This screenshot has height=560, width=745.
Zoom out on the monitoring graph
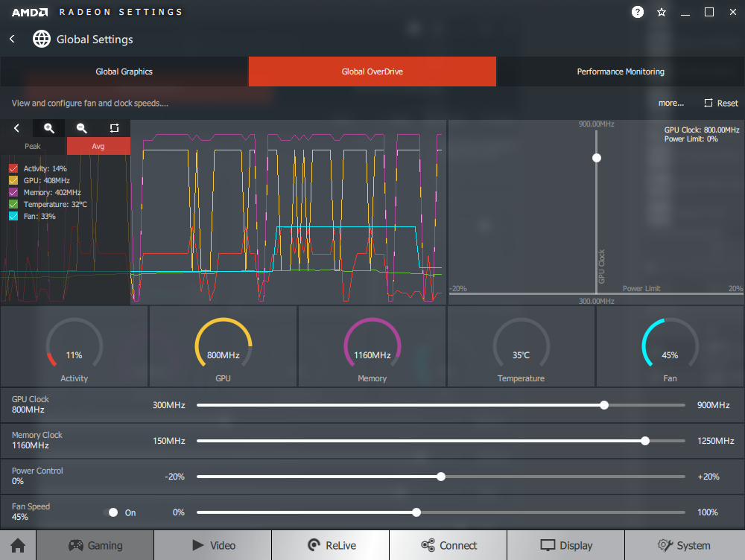[82, 128]
